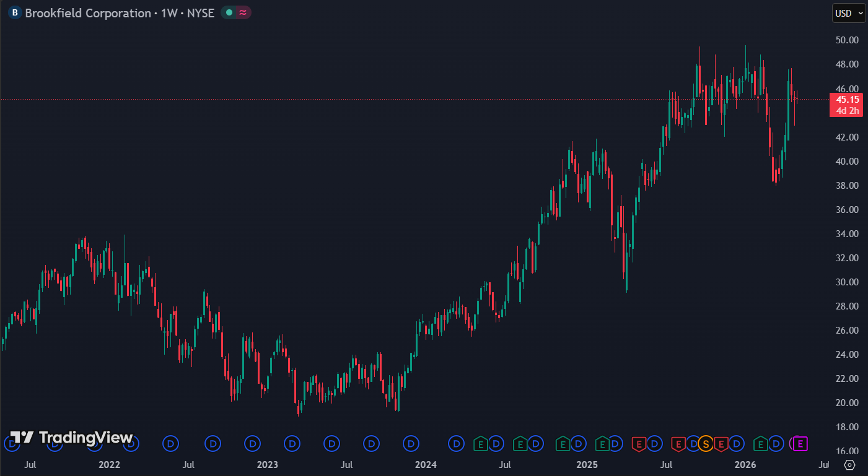This screenshot has width=868, height=476.
Task: Click the D dividend marker left of the first green E
Action: click(457, 443)
